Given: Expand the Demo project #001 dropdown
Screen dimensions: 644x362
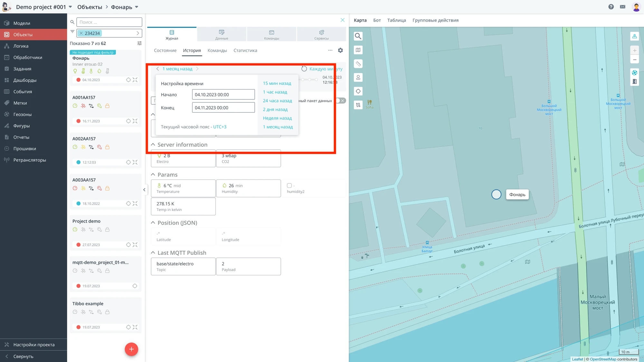Looking at the screenshot, I should point(70,7).
